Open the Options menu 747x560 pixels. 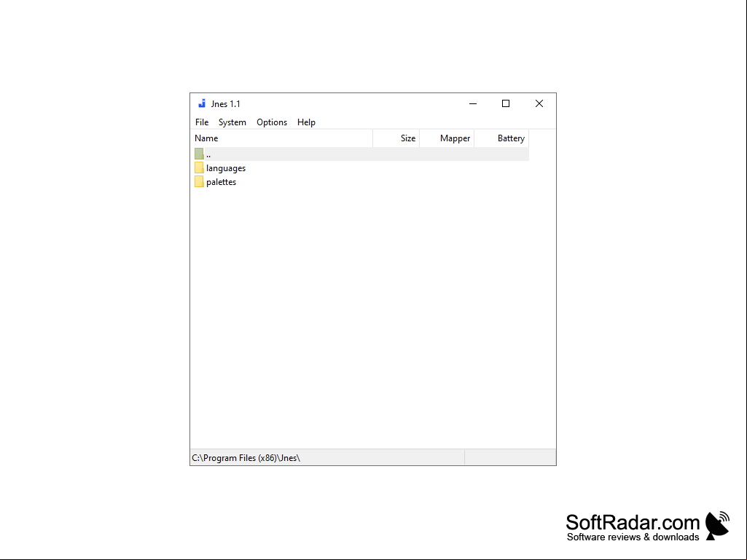pyautogui.click(x=272, y=122)
